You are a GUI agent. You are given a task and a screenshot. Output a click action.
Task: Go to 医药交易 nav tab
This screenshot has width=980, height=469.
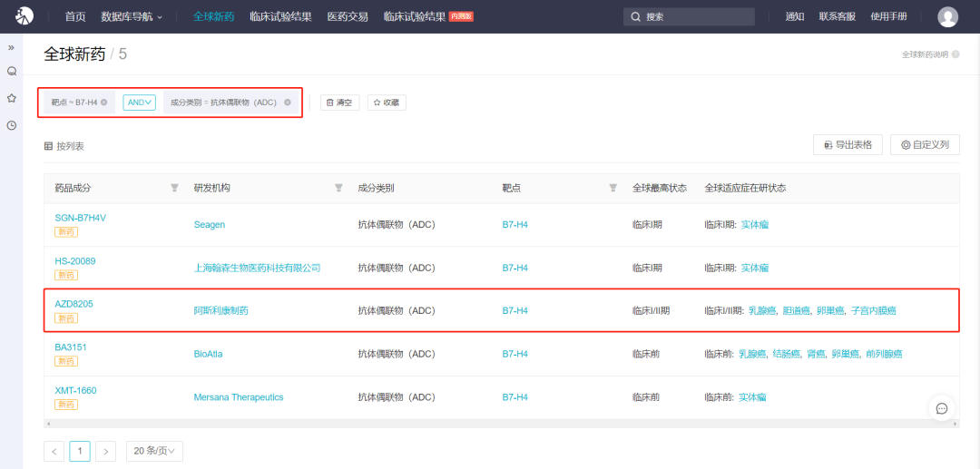tap(348, 16)
